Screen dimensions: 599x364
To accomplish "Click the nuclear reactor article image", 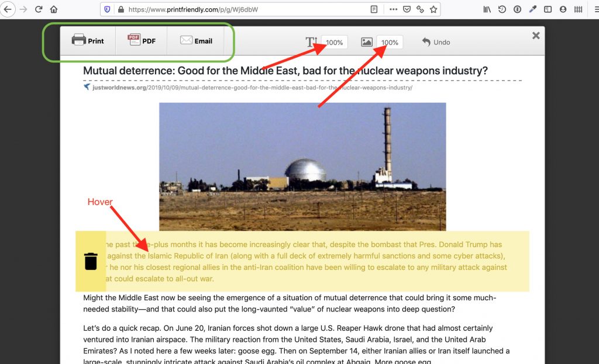I will (x=302, y=167).
